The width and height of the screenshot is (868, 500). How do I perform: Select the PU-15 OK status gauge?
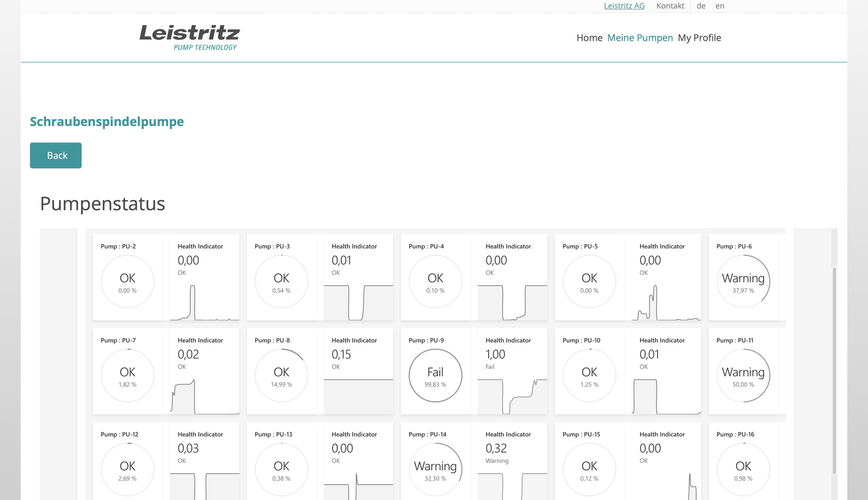[x=590, y=469]
